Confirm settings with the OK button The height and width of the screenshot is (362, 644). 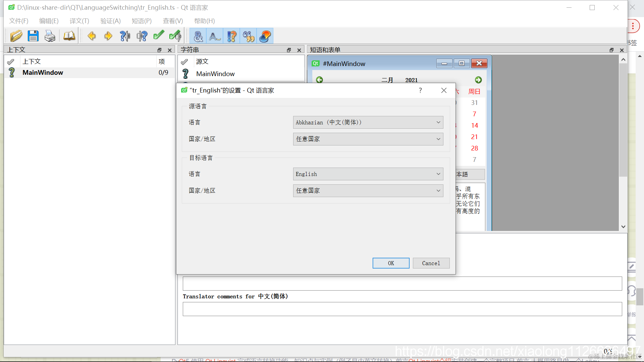[391, 263]
